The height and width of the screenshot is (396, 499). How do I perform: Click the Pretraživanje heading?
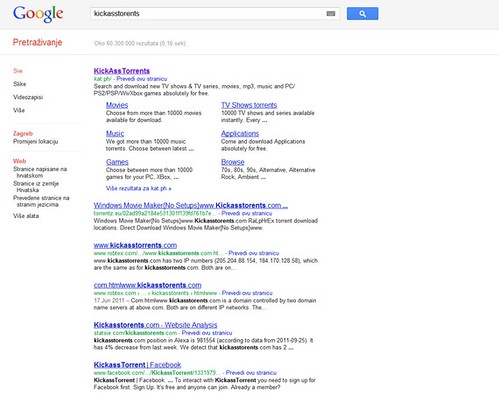(37, 42)
